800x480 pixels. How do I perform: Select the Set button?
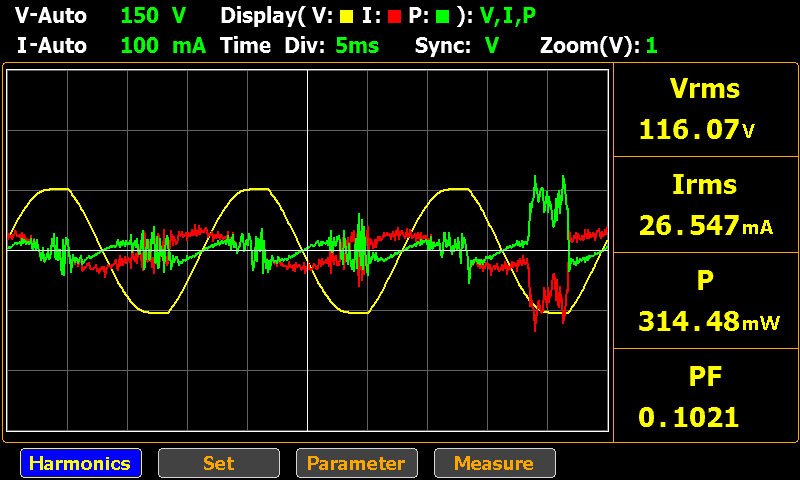point(219,463)
